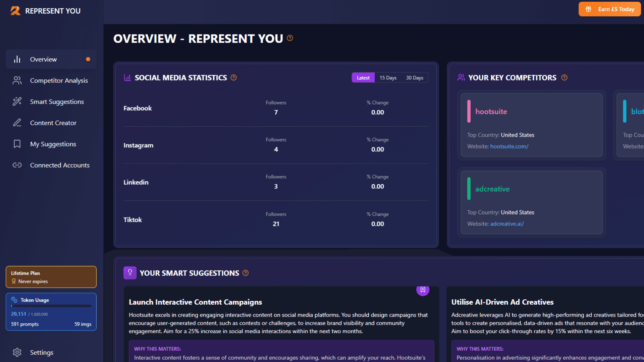Image resolution: width=644 pixels, height=362 pixels.
Task: Click help icon next to Overview title
Action: 290,38
